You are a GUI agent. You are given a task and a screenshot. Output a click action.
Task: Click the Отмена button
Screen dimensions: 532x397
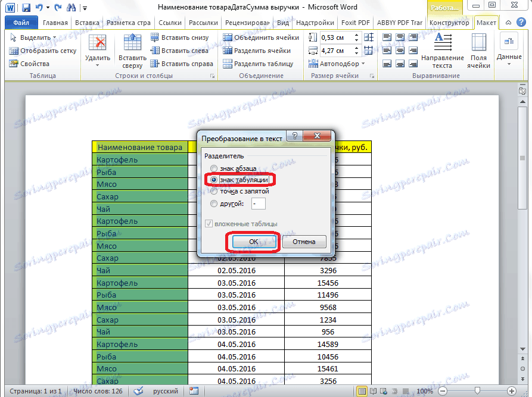tap(304, 242)
